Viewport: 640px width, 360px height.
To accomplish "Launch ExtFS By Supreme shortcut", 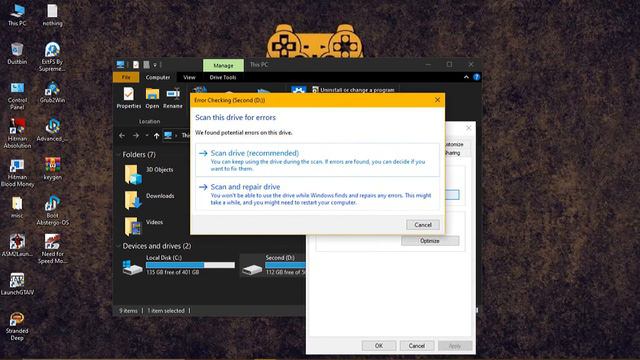I will click(x=52, y=56).
